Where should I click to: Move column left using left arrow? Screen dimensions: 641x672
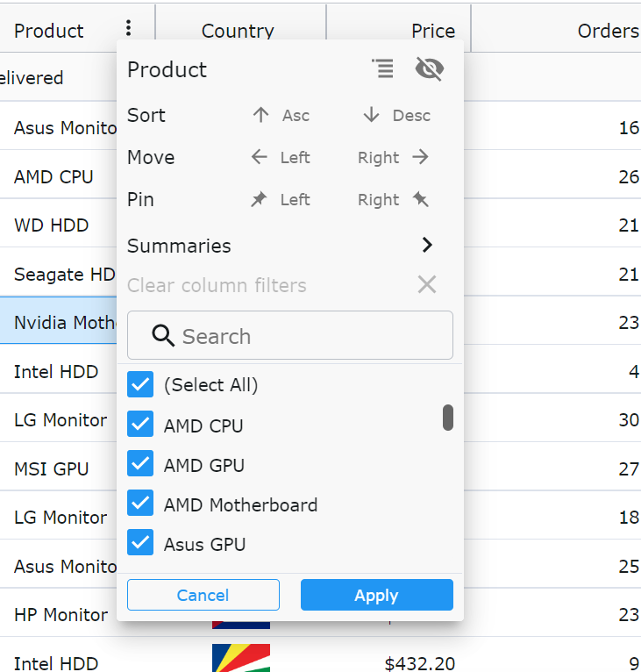pyautogui.click(x=260, y=157)
